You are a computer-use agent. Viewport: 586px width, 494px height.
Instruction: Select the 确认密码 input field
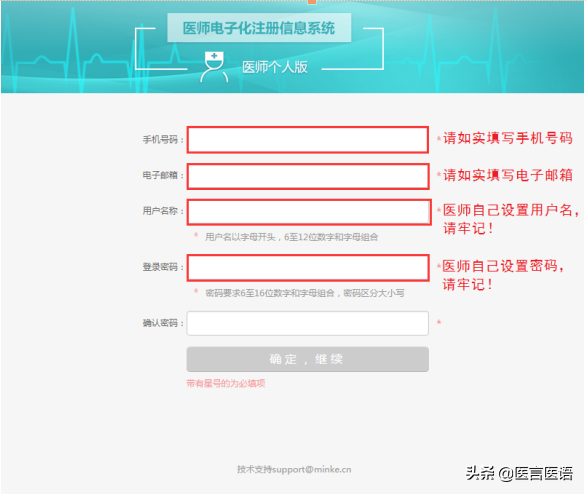pyautogui.click(x=308, y=323)
